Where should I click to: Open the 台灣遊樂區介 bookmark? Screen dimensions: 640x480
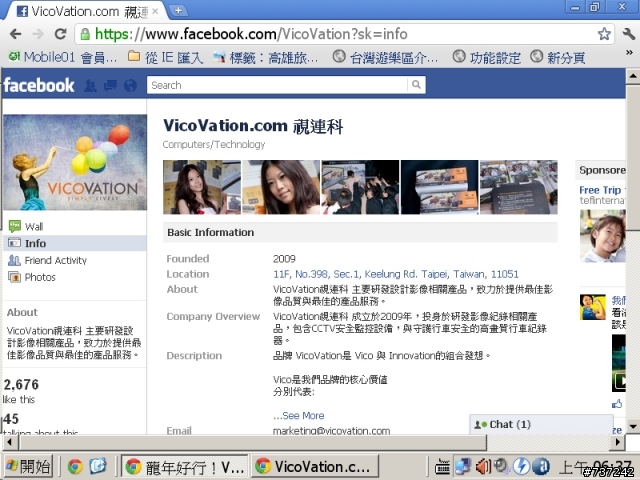click(385, 58)
